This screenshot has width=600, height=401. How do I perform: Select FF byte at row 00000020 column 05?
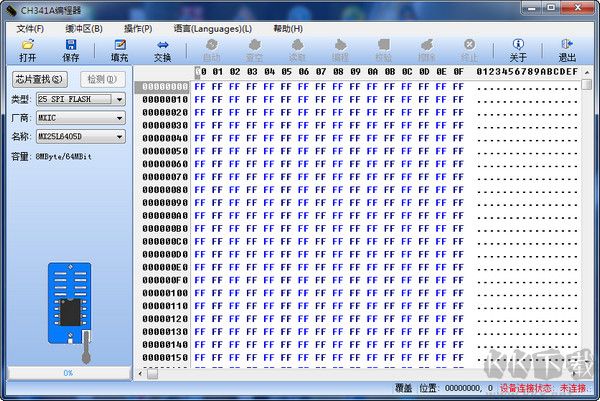[286, 112]
